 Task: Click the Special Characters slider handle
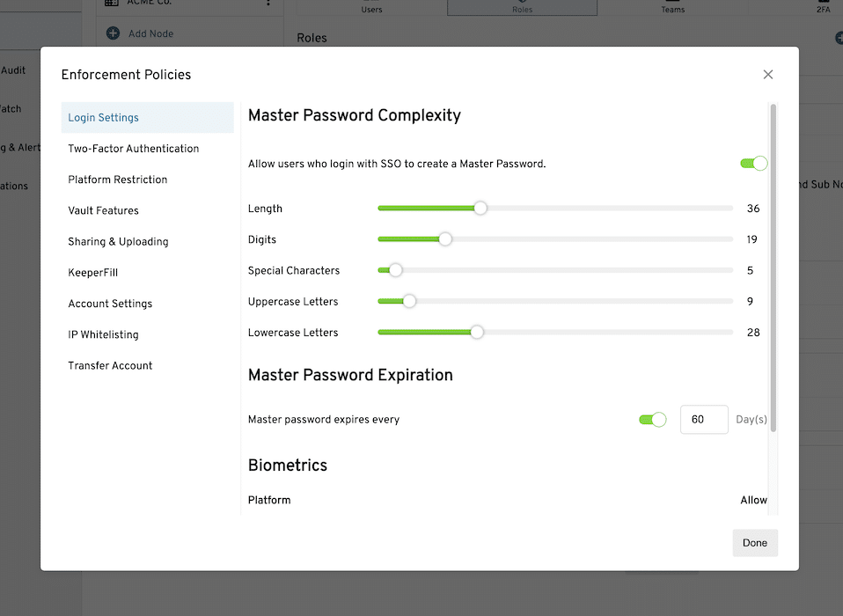(x=396, y=270)
